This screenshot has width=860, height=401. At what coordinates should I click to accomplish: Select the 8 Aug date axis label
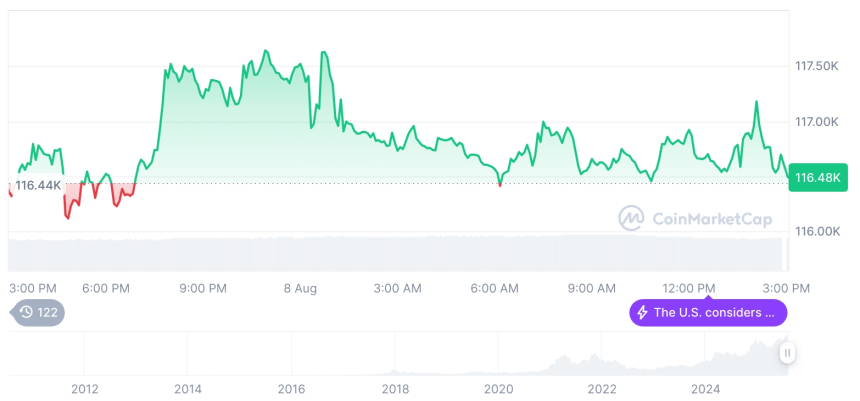300,288
